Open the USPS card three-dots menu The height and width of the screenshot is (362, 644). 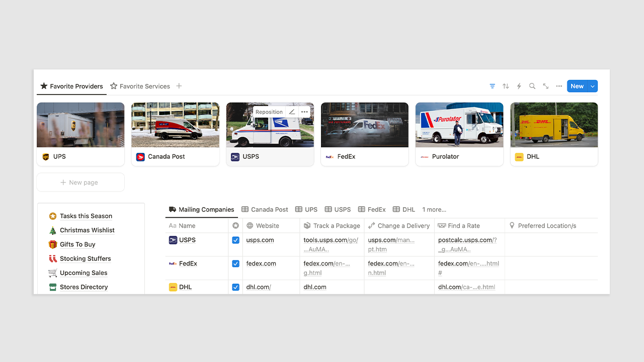pos(304,112)
